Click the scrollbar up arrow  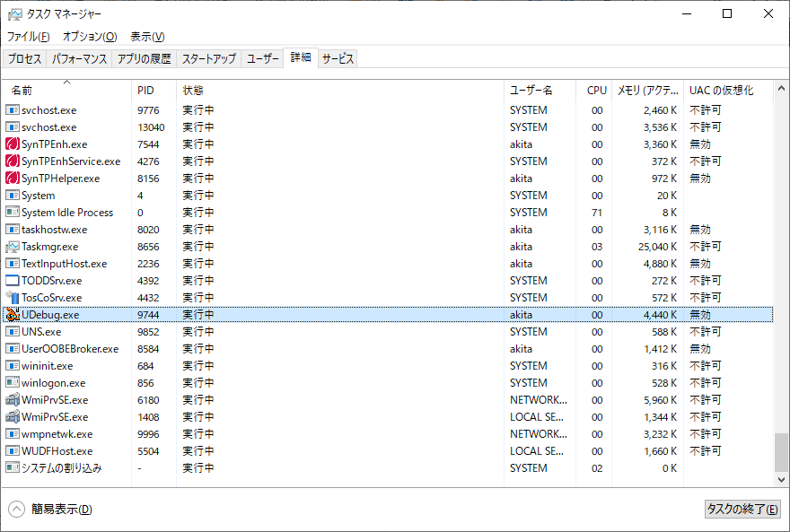pyautogui.click(x=781, y=88)
